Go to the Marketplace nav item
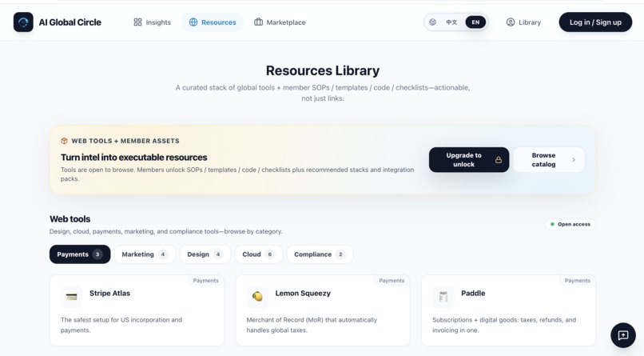The height and width of the screenshot is (356, 644). (x=280, y=22)
